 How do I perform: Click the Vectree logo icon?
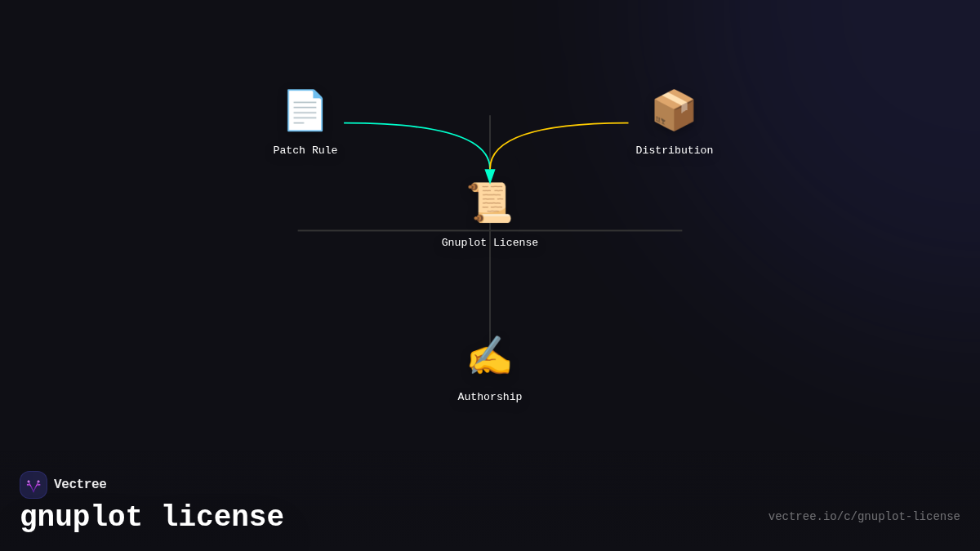(33, 484)
